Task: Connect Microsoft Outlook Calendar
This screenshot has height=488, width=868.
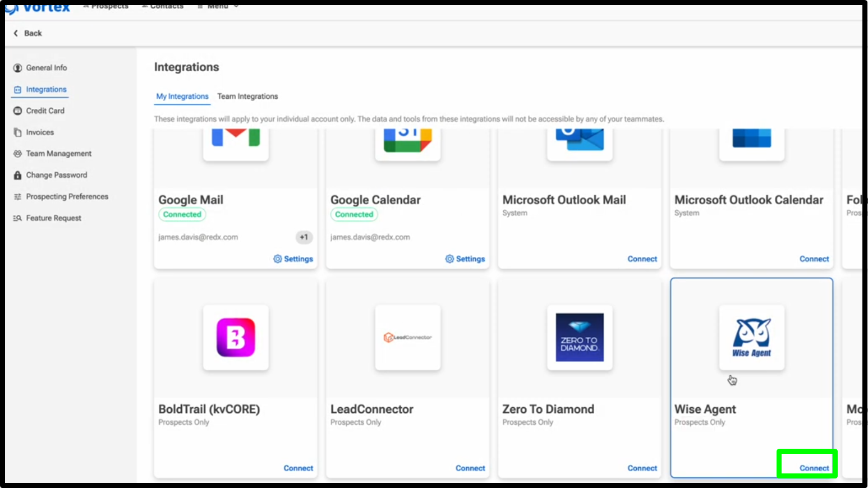Action: pyautogui.click(x=814, y=259)
